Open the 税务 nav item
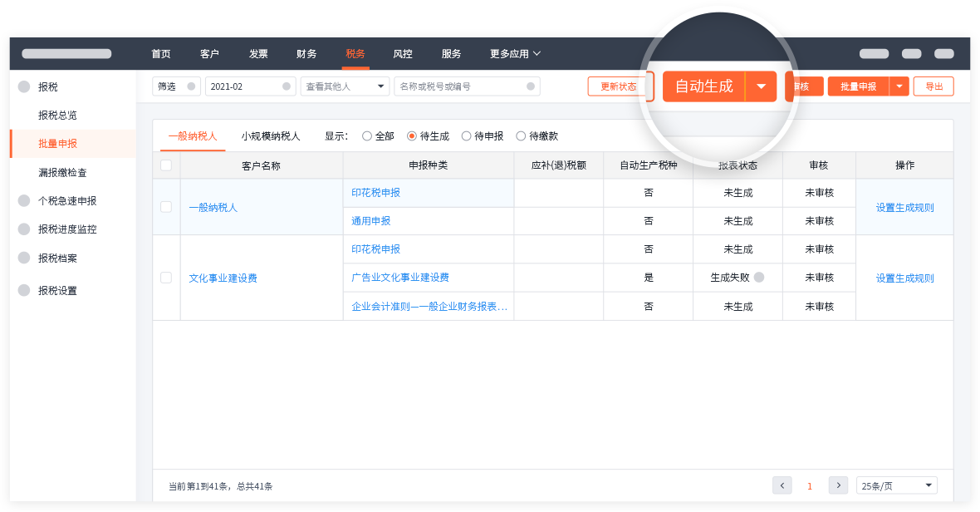 [355, 54]
